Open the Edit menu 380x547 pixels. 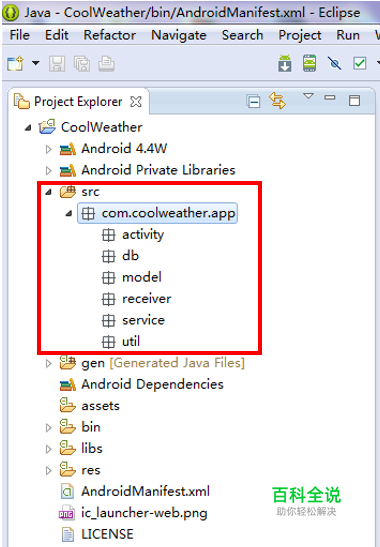point(57,35)
